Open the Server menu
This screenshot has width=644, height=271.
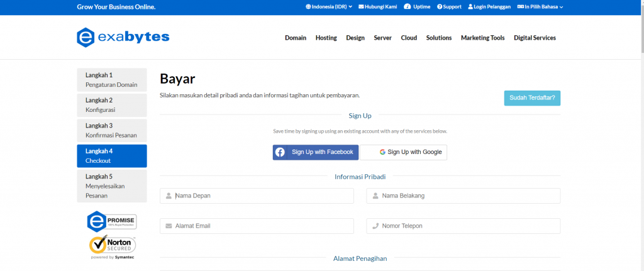click(x=383, y=38)
